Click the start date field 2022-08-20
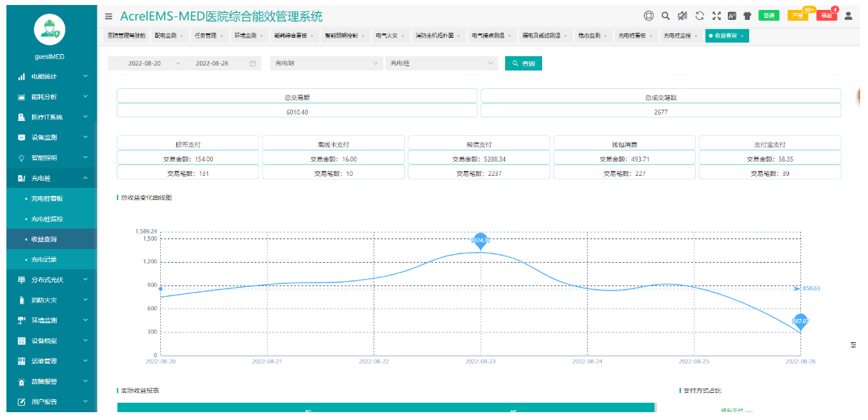 144,63
